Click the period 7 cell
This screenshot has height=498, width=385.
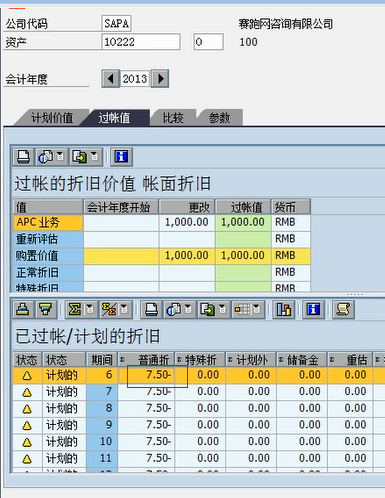(x=102, y=392)
